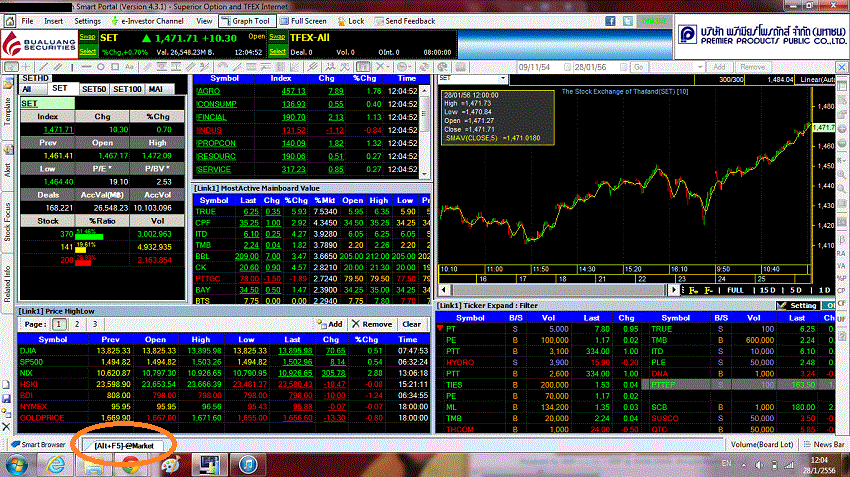Open the Facebook icon in header
This screenshot has width=850, height=477.
[x=610, y=21]
